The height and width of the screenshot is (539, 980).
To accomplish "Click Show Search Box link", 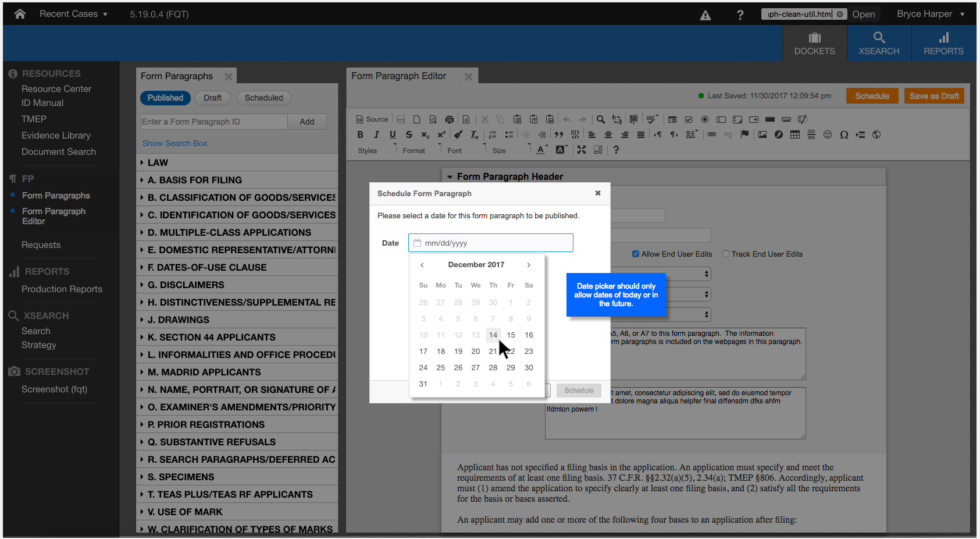I will (x=174, y=143).
